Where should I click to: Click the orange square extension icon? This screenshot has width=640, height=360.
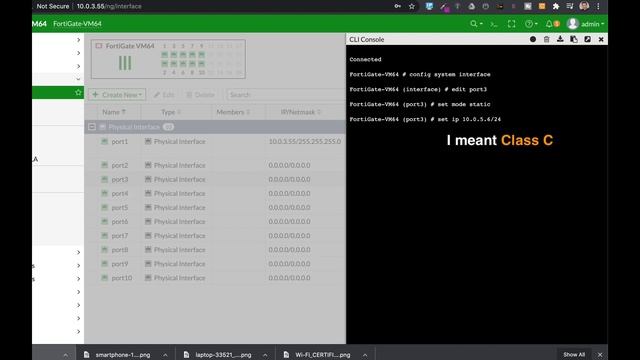click(x=542, y=6)
